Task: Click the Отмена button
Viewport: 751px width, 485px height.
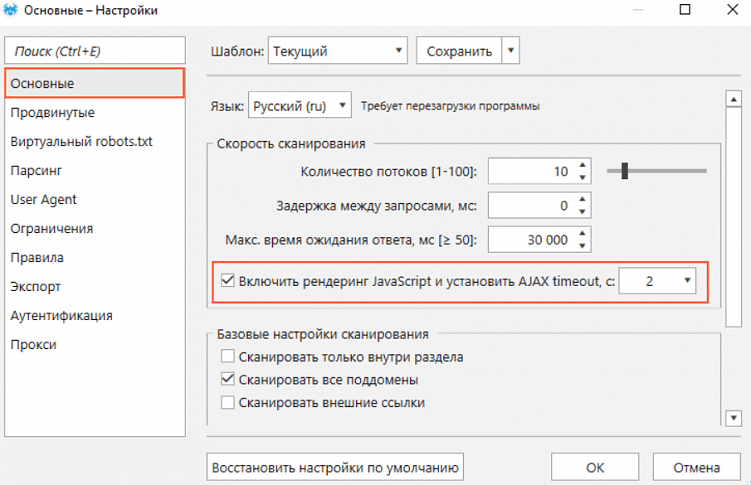Action: [696, 467]
